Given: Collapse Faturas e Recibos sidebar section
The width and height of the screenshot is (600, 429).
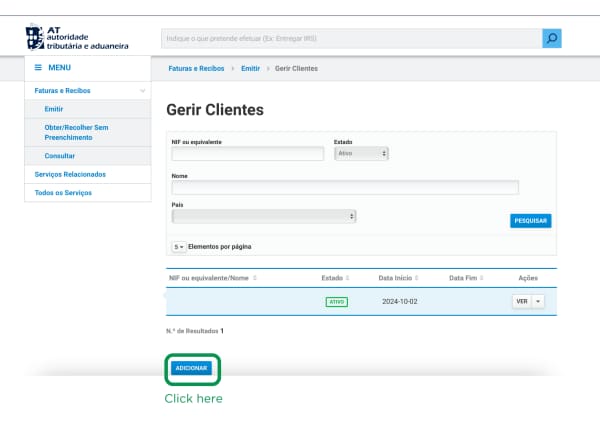Looking at the screenshot, I should point(142,91).
